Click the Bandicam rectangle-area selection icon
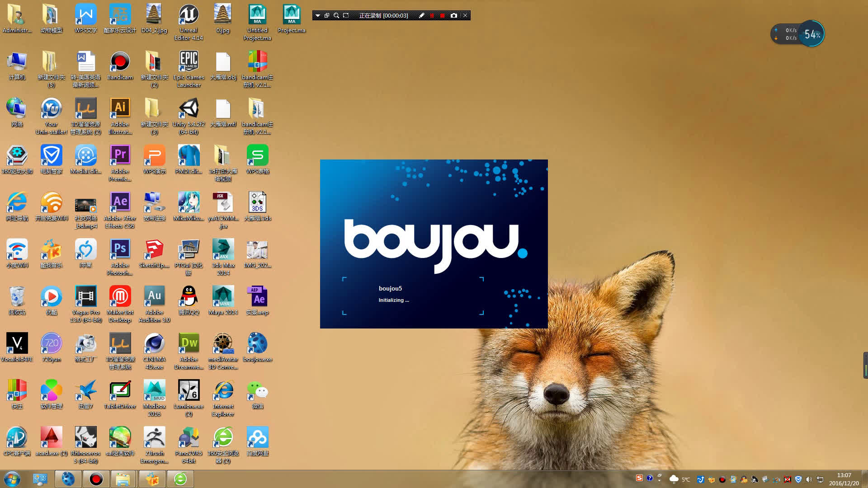Screen dimensions: 868x488 tap(346, 15)
